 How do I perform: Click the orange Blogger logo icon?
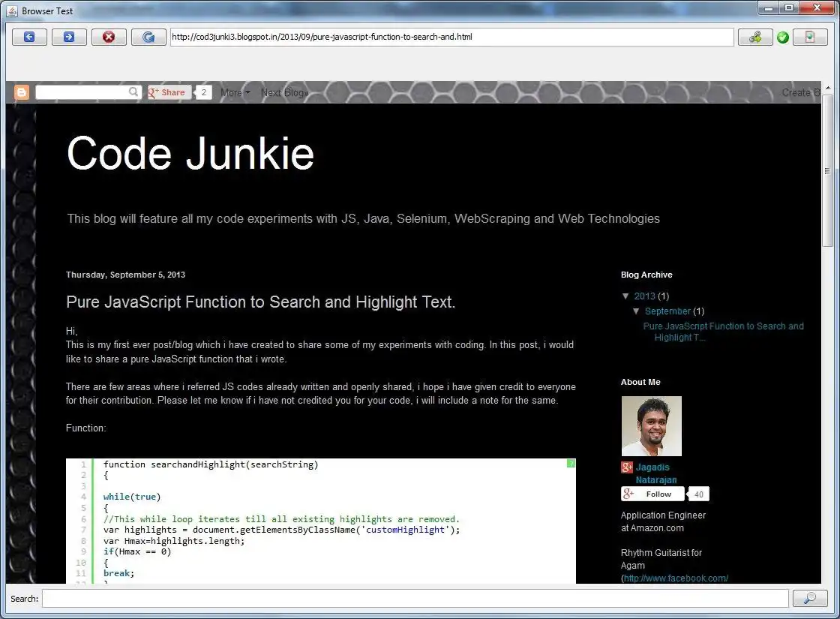[x=22, y=92]
